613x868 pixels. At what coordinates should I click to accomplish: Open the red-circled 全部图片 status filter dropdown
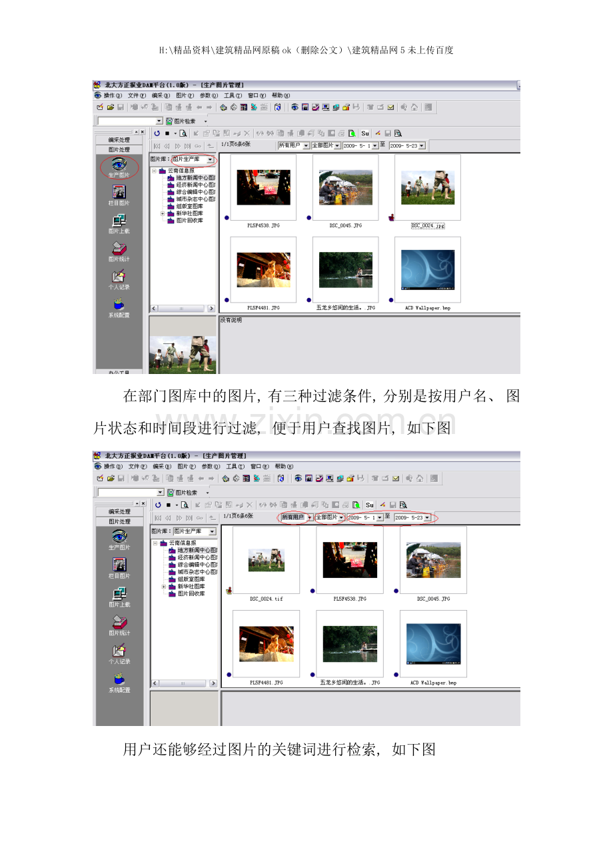(x=342, y=517)
